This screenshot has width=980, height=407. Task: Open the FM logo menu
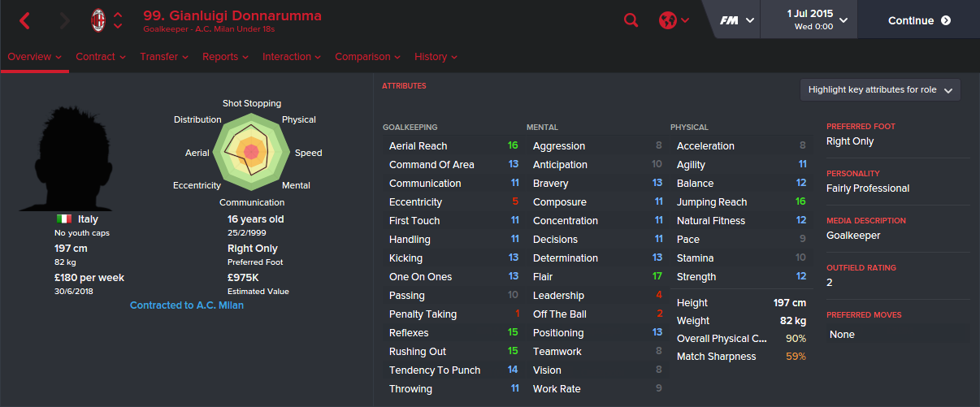737,20
